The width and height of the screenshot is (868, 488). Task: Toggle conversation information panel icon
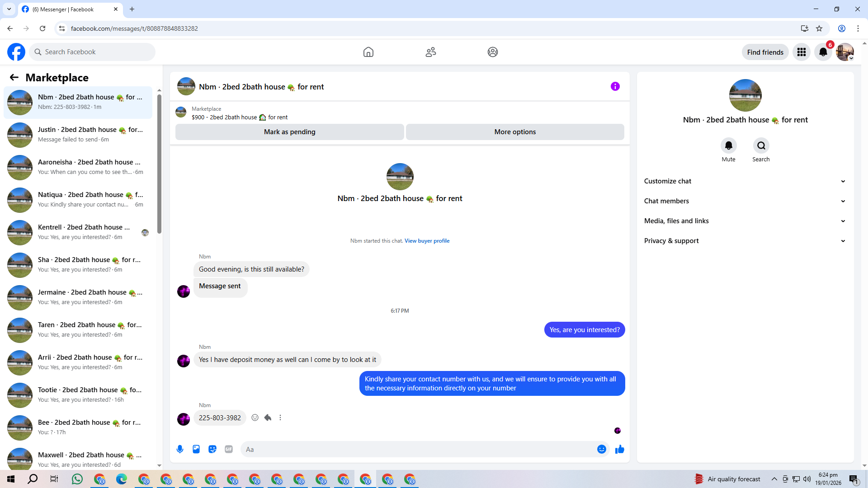pos(615,86)
